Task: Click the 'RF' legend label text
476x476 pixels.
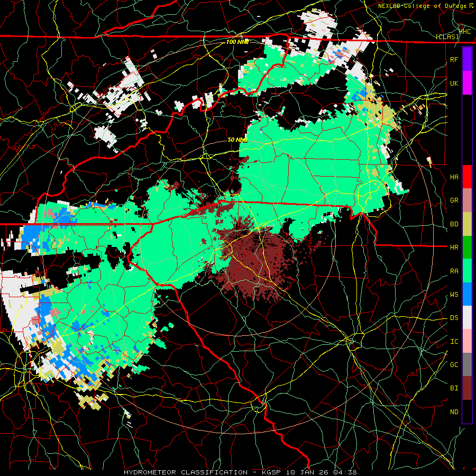Action: [x=454, y=59]
